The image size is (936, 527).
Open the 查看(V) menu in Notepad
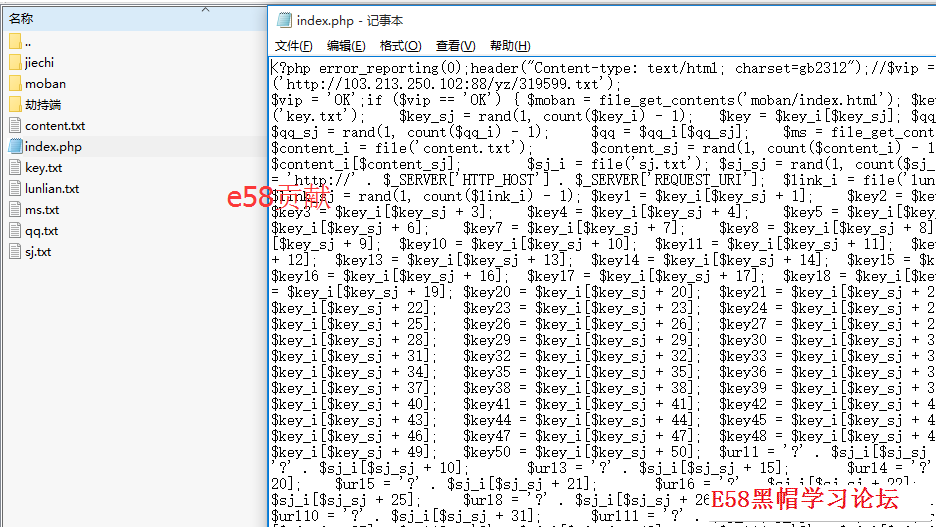[455, 46]
